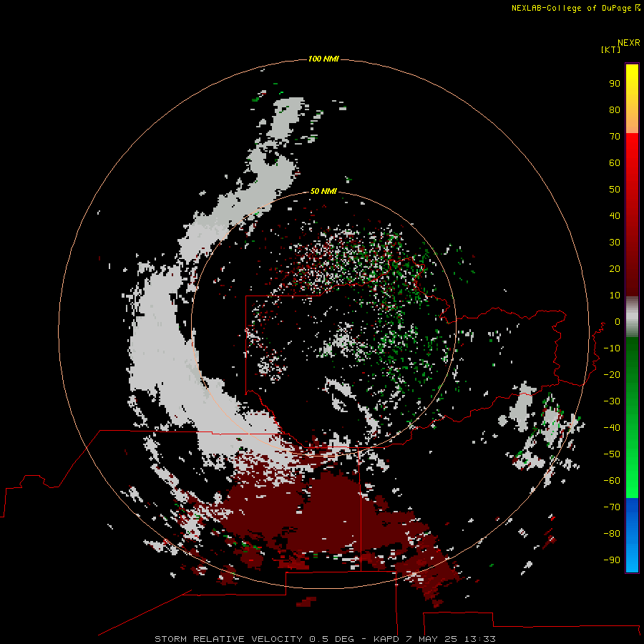
Task: Click the 10 value on the velocity scale
Action: point(615,296)
